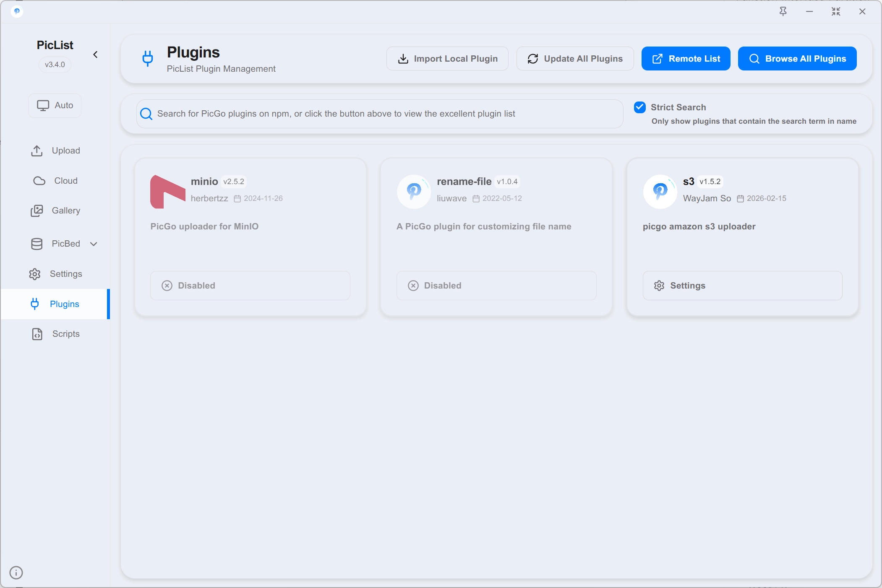Click the Disabled button on minio card
882x588 pixels.
[x=250, y=286]
